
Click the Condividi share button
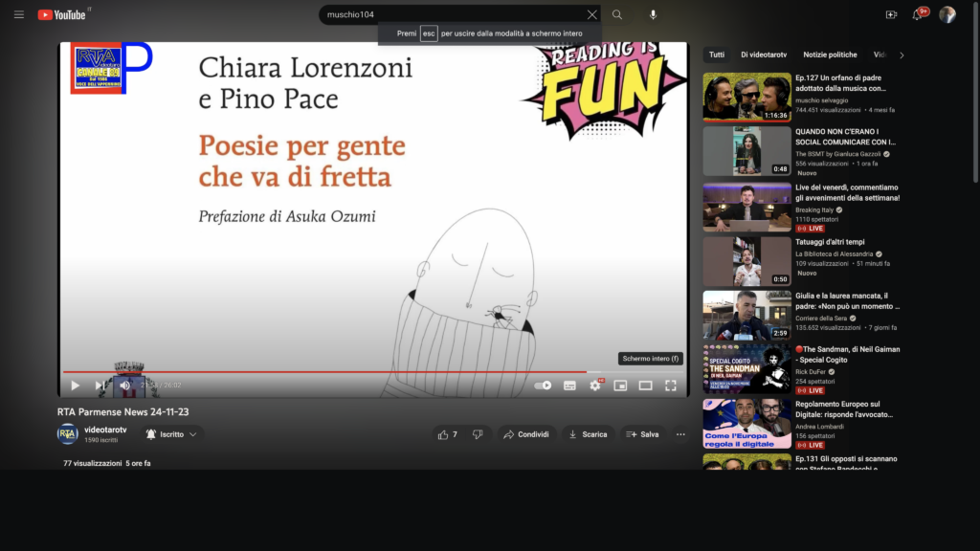(526, 434)
